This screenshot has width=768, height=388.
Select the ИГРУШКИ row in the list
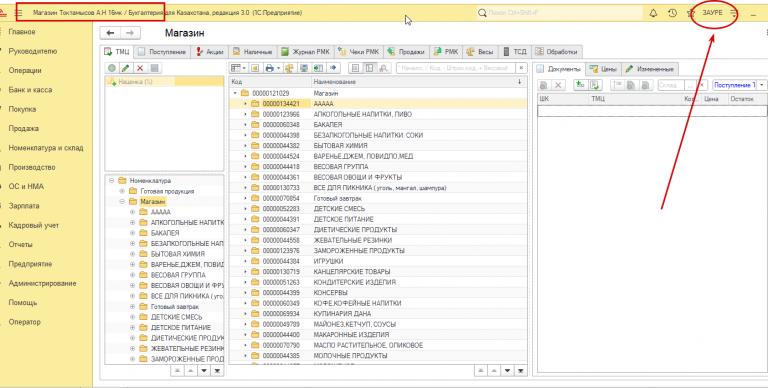(378, 261)
